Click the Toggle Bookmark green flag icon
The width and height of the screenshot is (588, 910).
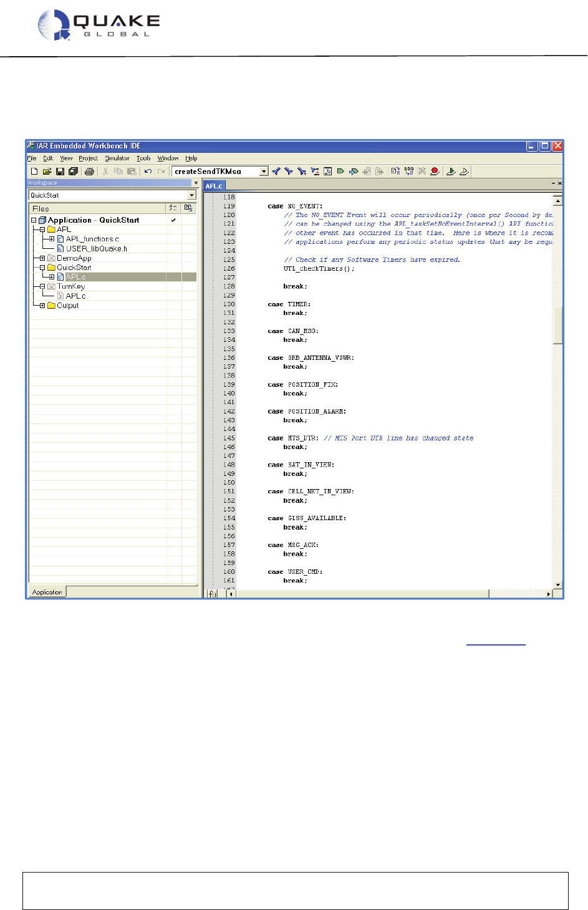[x=340, y=171]
